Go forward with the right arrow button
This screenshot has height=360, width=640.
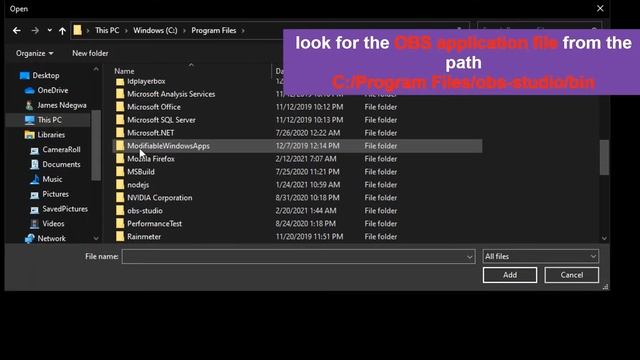35,31
